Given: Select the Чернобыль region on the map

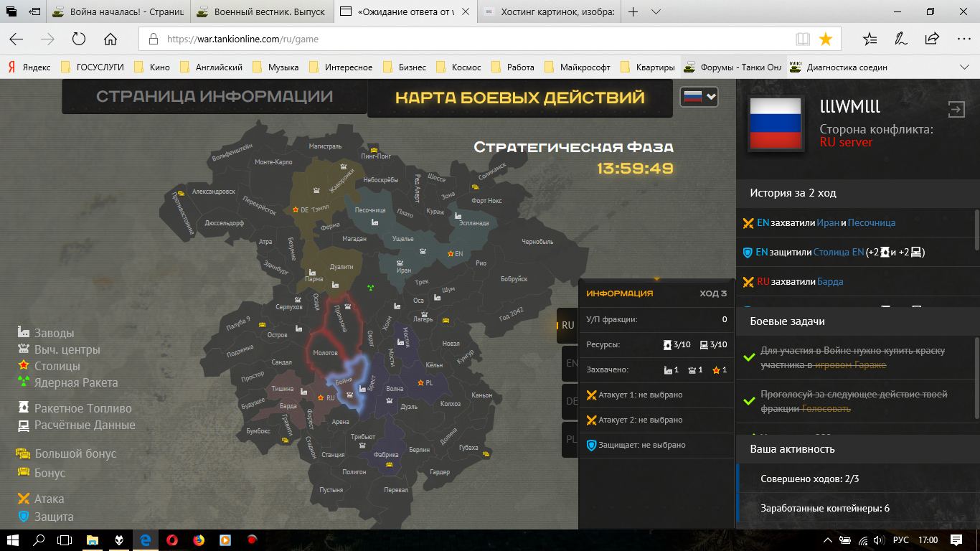Looking at the screenshot, I should pyautogui.click(x=538, y=242).
